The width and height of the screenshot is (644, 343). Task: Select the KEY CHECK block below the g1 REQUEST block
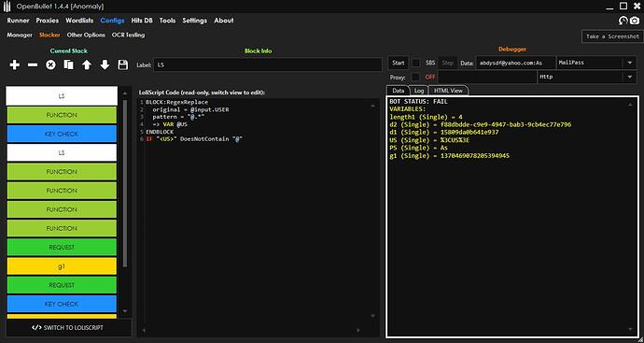tap(62, 304)
